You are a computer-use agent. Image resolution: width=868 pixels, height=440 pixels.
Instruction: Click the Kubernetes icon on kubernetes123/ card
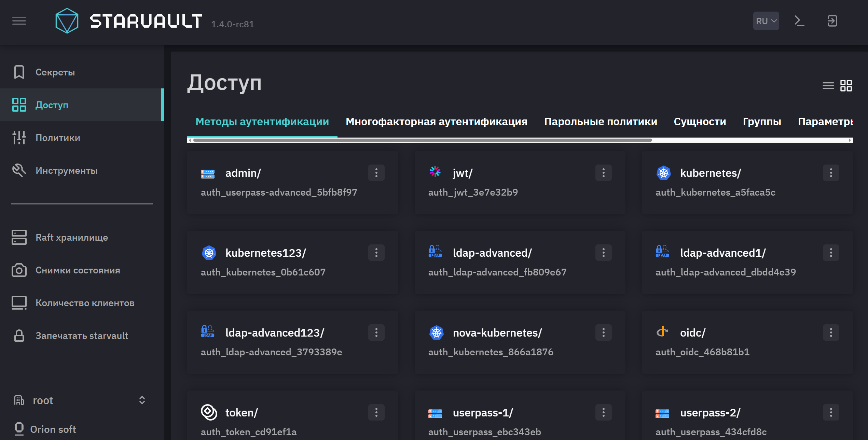209,253
